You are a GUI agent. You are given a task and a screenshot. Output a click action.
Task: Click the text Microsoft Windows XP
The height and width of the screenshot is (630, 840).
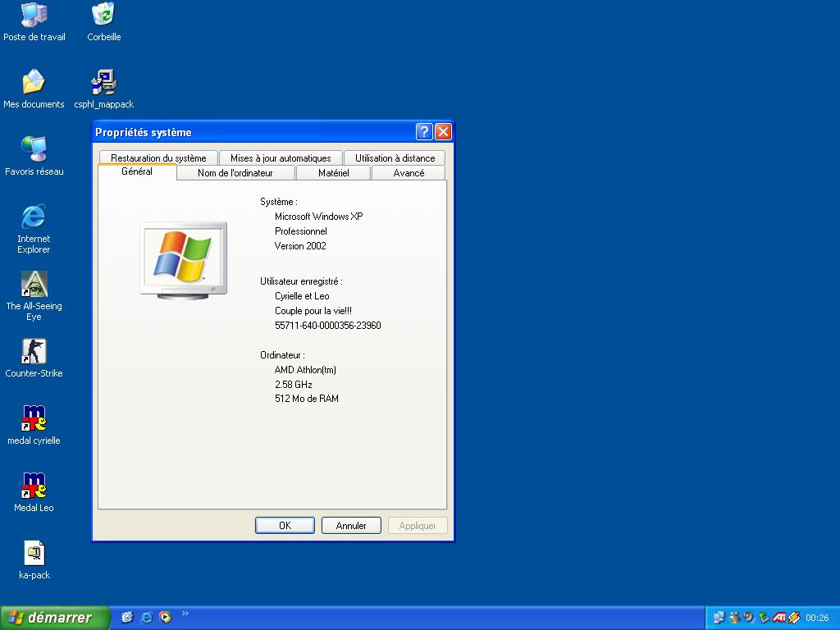pos(319,217)
